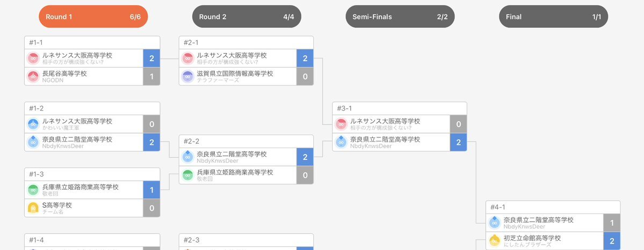Click the red avatar icon of 長尾谷高等学校
The width and height of the screenshot is (644, 250).
point(33,76)
